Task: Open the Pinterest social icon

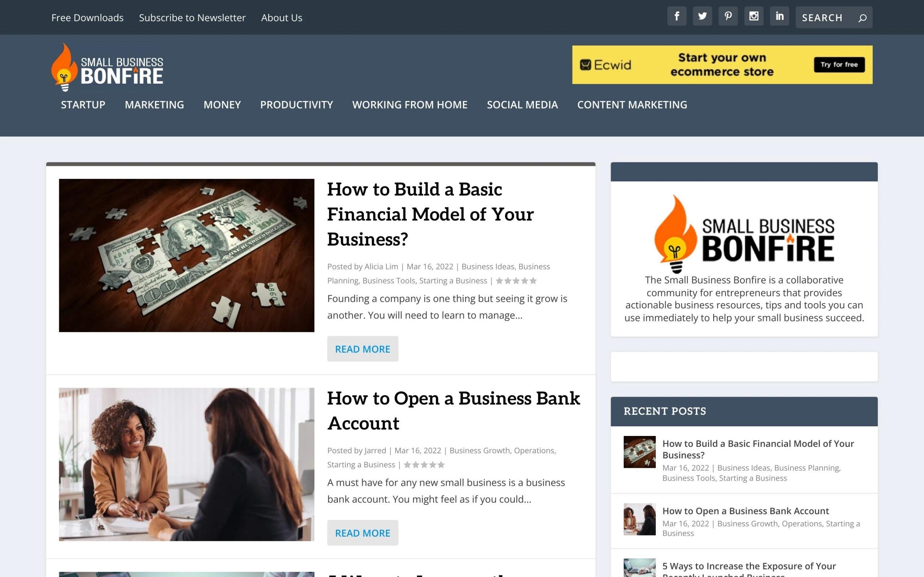Action: (728, 16)
